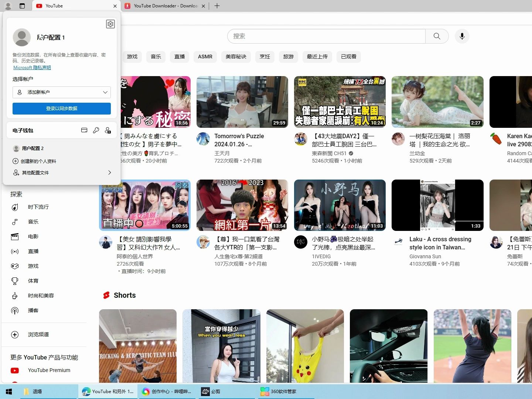Open Live (直播) in Explore sidebar
This screenshot has height=399, width=532.
click(x=33, y=251)
